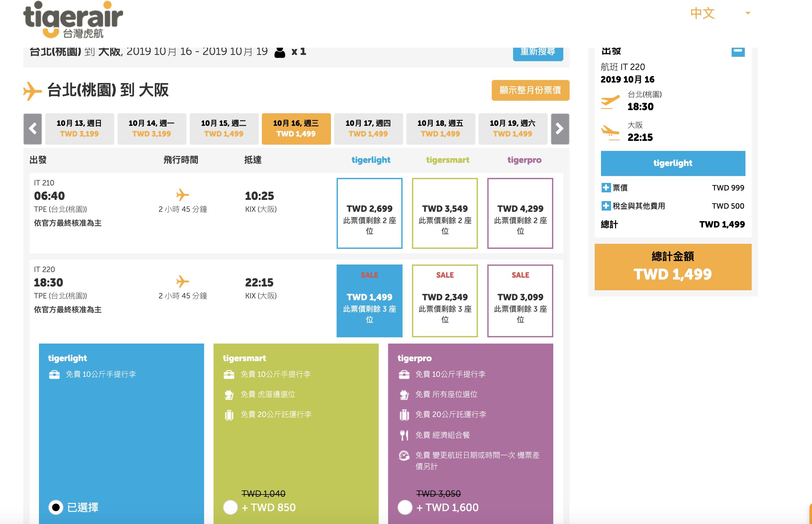Click the 飛行時間 column header
The width and height of the screenshot is (812, 524).
point(181,160)
